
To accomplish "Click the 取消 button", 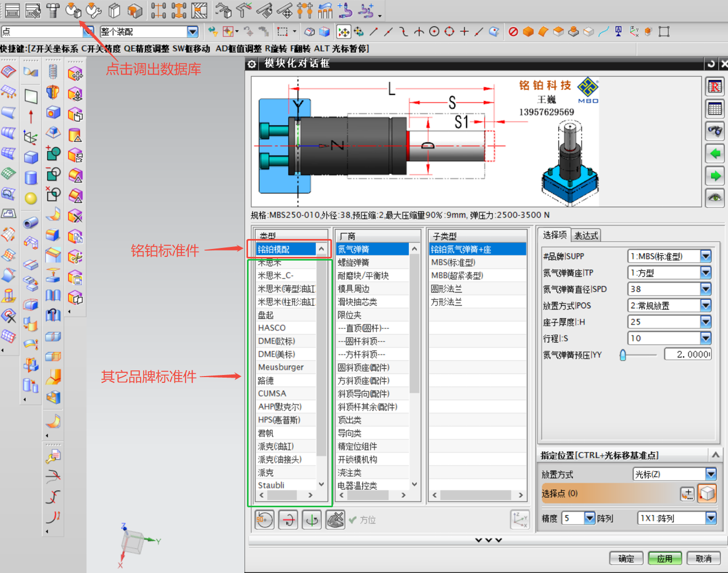I will click(x=703, y=558).
